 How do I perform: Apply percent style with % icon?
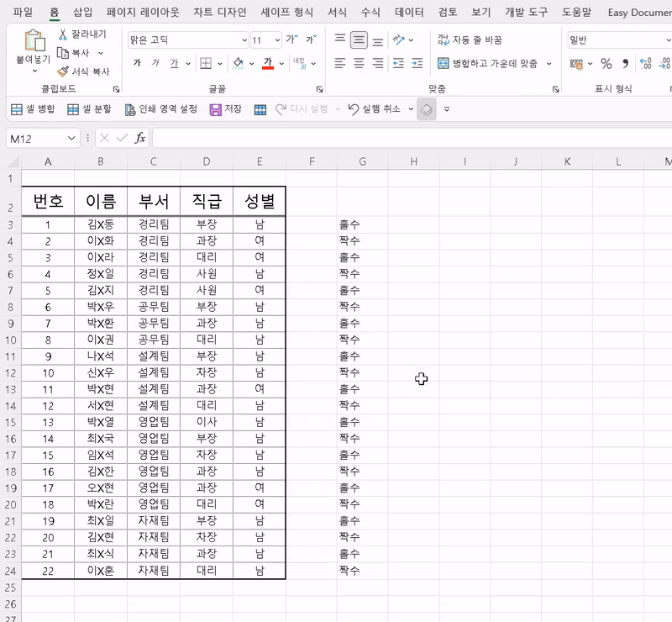point(606,64)
